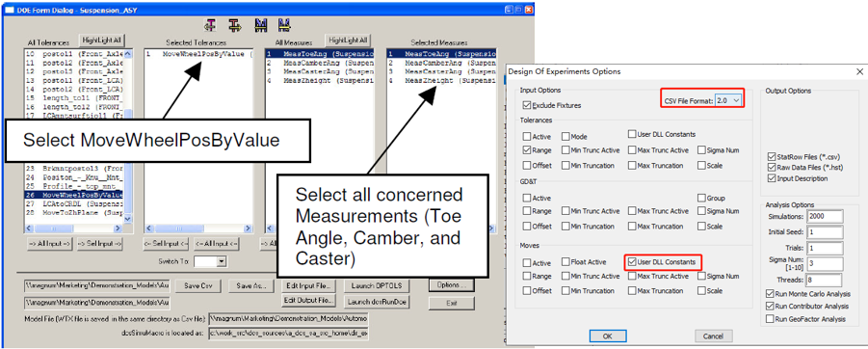Select LCAtoCRDL row 27 in All Tolerances
The height and width of the screenshot is (349, 868).
point(74,203)
